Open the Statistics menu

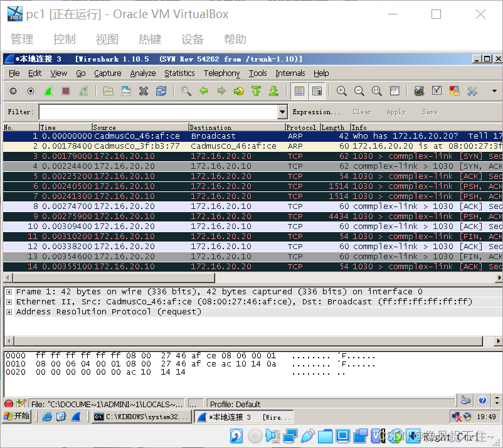pos(179,73)
